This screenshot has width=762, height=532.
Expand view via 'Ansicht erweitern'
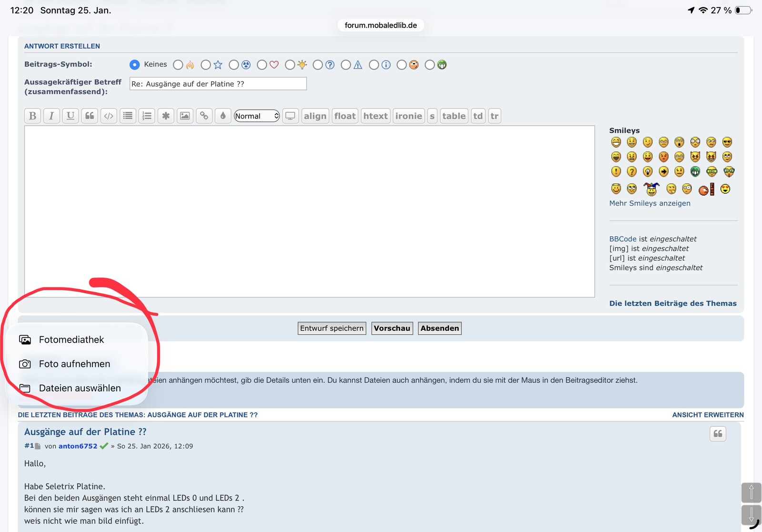point(708,415)
